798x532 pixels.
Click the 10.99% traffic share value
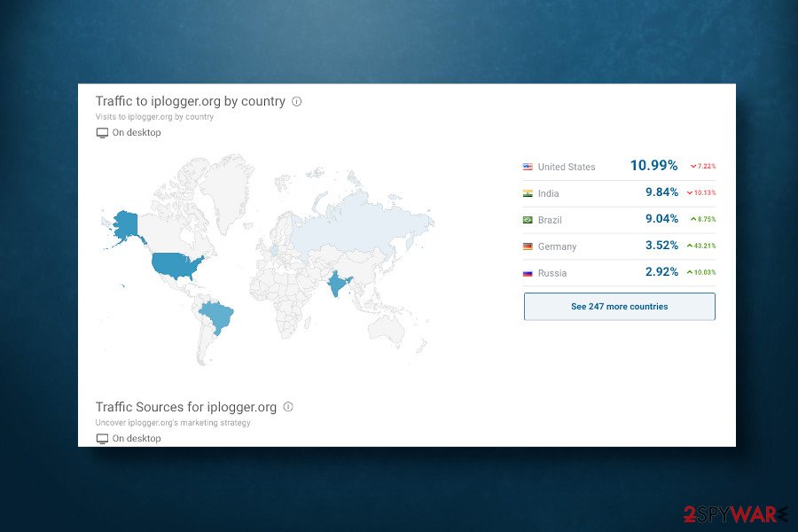(654, 166)
